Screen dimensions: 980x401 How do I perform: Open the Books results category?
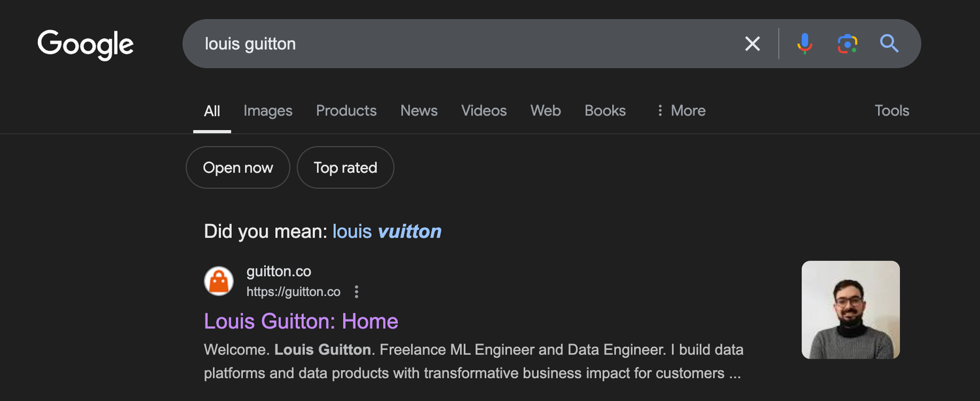click(604, 110)
